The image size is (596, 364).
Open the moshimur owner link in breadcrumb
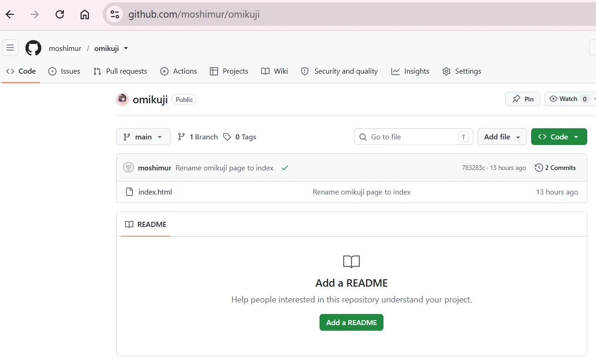pyautogui.click(x=65, y=48)
